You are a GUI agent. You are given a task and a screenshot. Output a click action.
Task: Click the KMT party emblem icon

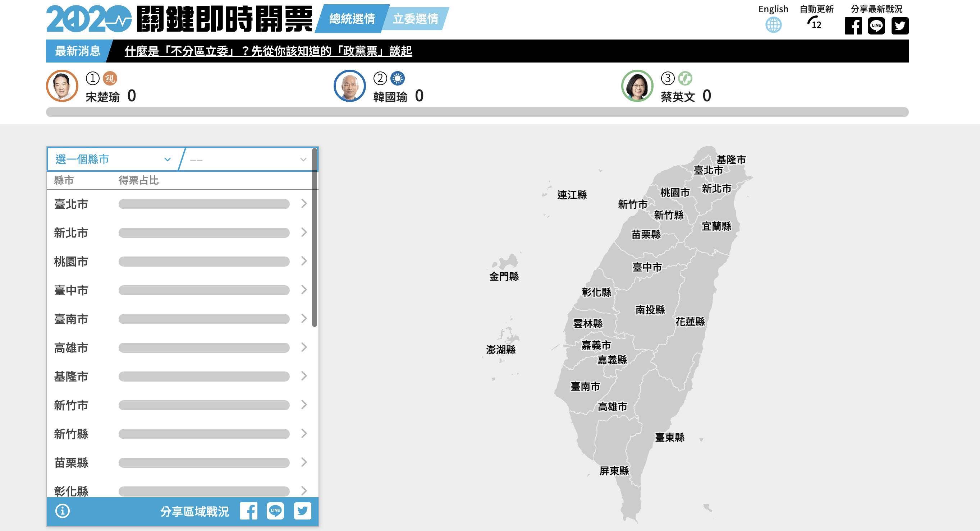pyautogui.click(x=398, y=78)
